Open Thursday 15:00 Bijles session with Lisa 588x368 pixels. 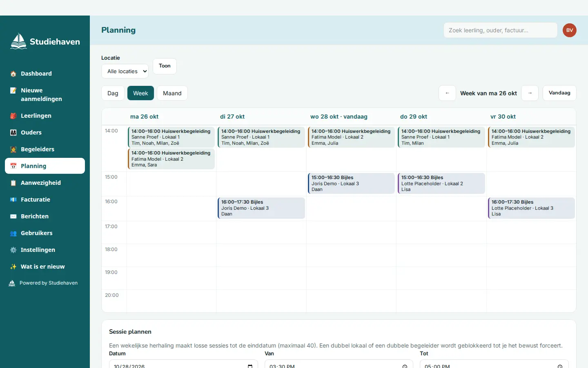(x=441, y=184)
